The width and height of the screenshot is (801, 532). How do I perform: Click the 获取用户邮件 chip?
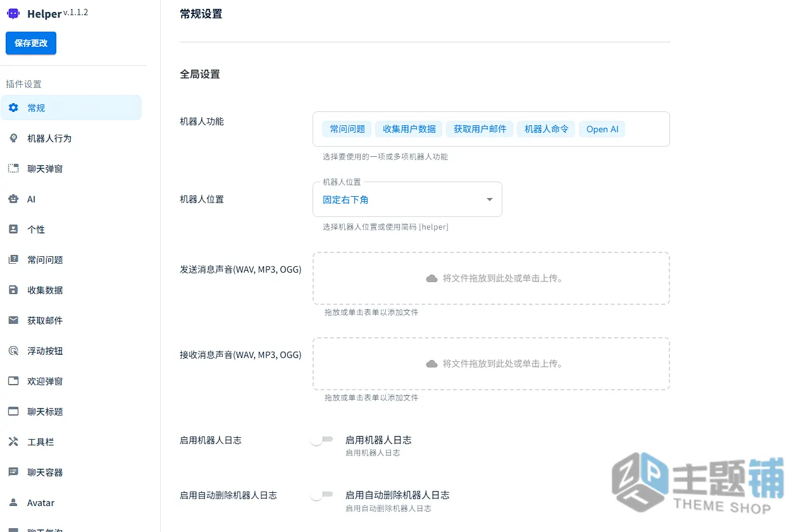point(480,129)
